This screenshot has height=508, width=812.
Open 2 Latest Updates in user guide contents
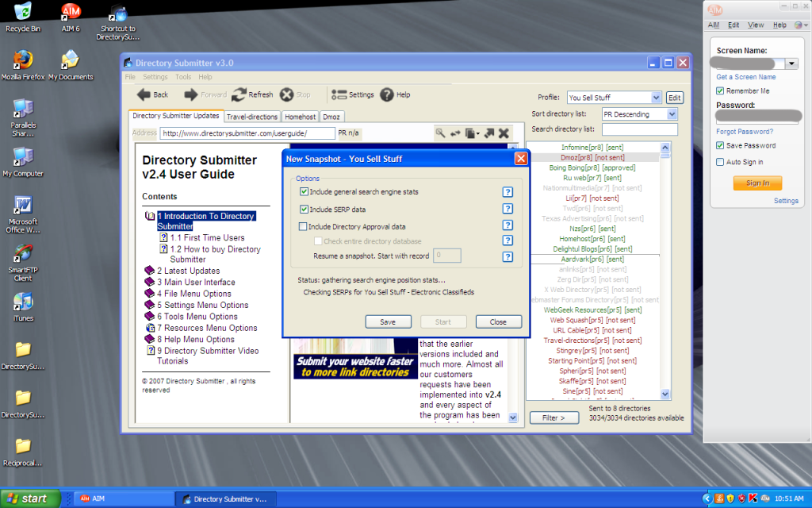click(x=189, y=271)
